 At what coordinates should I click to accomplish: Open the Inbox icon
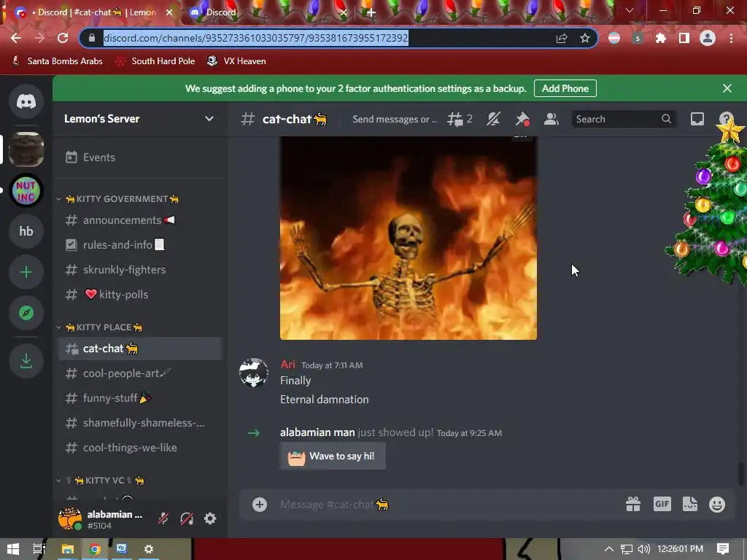click(697, 119)
